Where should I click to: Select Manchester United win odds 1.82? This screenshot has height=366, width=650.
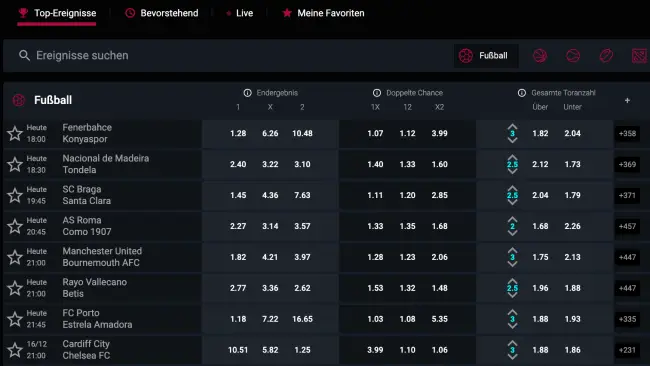[238, 257]
